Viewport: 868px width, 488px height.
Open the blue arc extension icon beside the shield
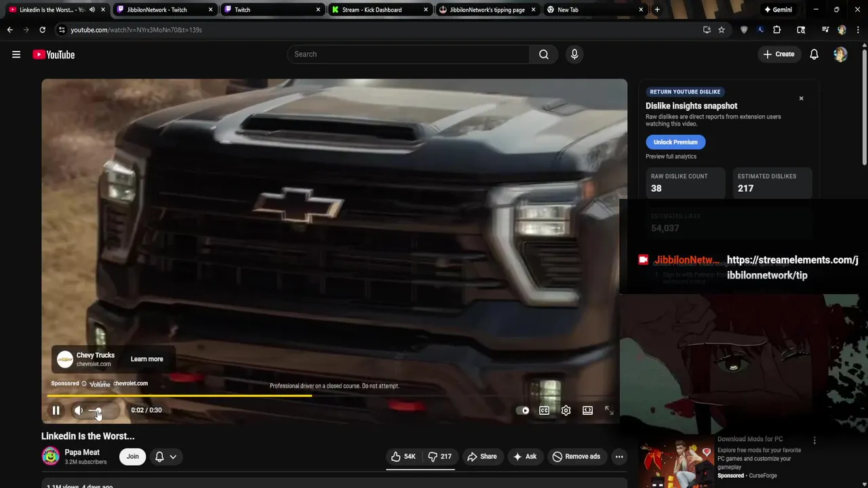point(760,30)
